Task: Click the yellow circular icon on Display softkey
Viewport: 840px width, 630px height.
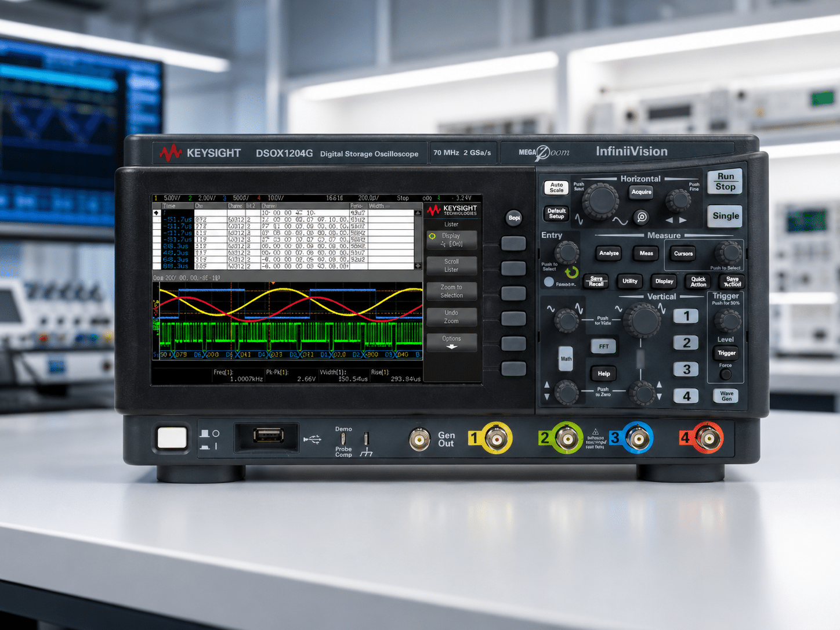Action: point(432,236)
